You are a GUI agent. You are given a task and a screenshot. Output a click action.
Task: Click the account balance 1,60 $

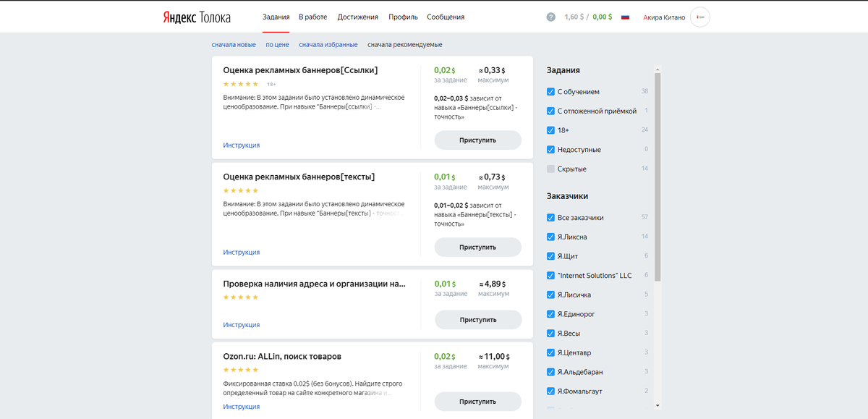click(576, 17)
